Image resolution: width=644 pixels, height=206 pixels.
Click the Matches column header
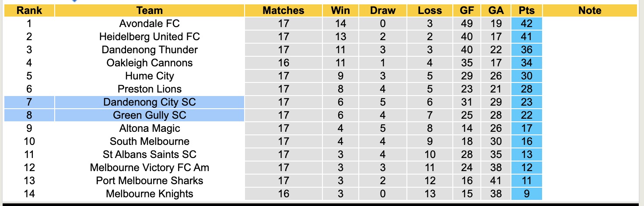[x=283, y=10]
